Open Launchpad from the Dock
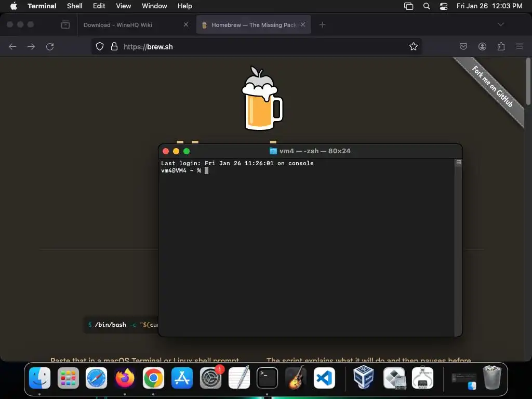532x399 pixels. (68, 378)
